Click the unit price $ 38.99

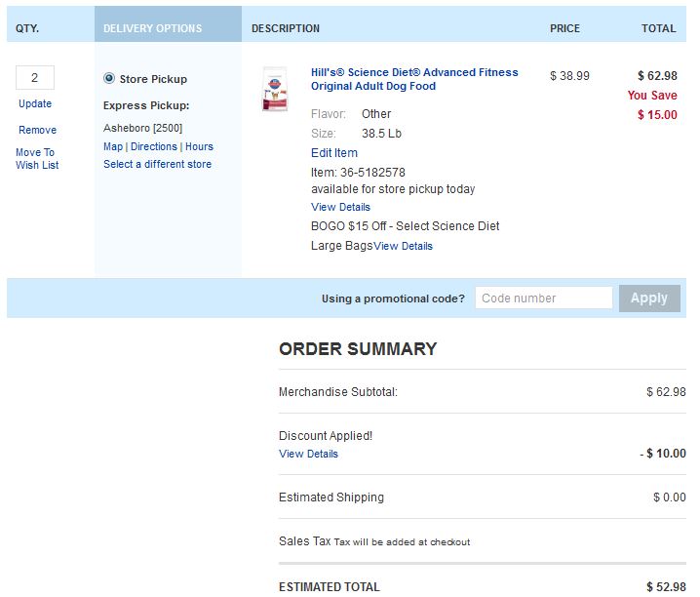click(x=569, y=76)
